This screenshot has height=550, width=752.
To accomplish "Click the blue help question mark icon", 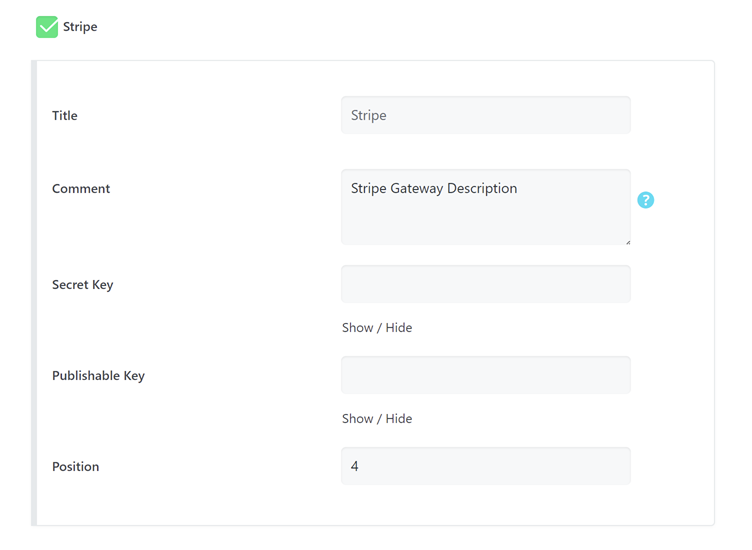I will pos(646,200).
